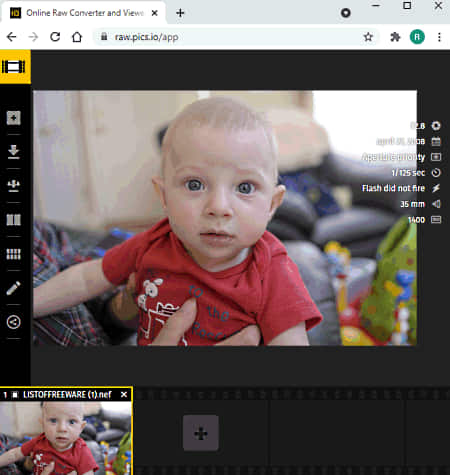This screenshot has height=475, width=450.
Task: Click the add file plus icon in sidebar
Action: (14, 118)
